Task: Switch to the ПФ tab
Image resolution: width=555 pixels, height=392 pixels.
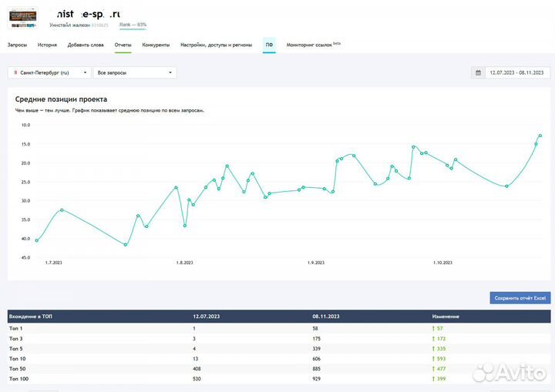Action: 269,45
